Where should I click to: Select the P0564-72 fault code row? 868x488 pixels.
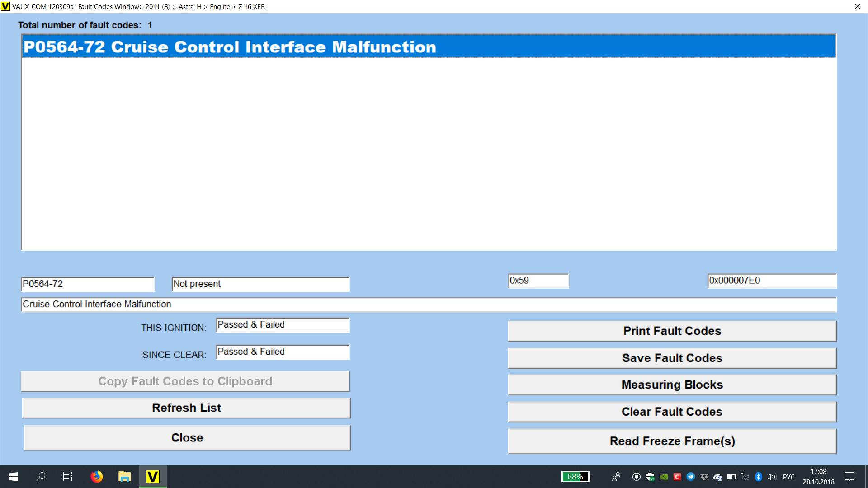pyautogui.click(x=428, y=47)
